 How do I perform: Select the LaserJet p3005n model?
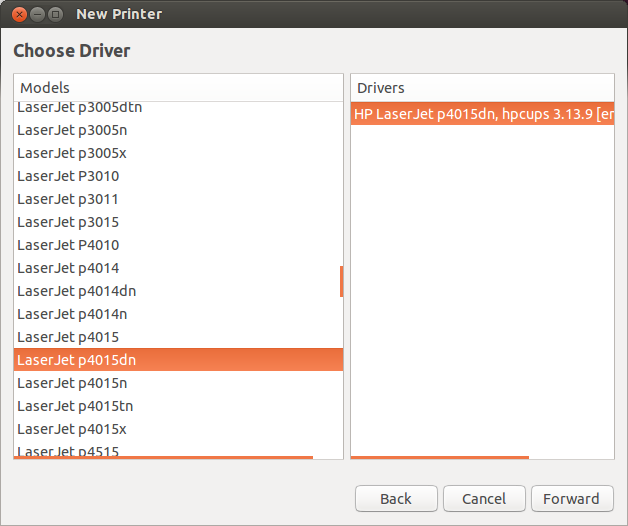click(x=178, y=130)
